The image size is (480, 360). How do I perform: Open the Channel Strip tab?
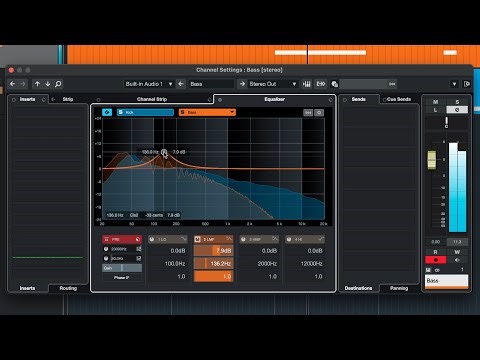click(x=152, y=99)
